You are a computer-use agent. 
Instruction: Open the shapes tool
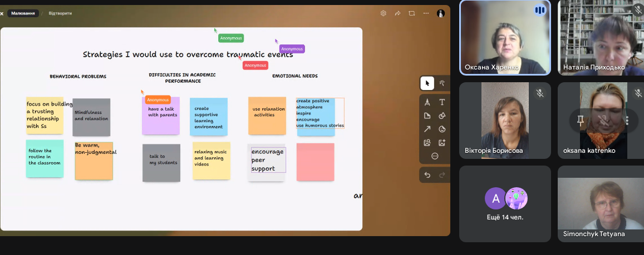point(442,116)
